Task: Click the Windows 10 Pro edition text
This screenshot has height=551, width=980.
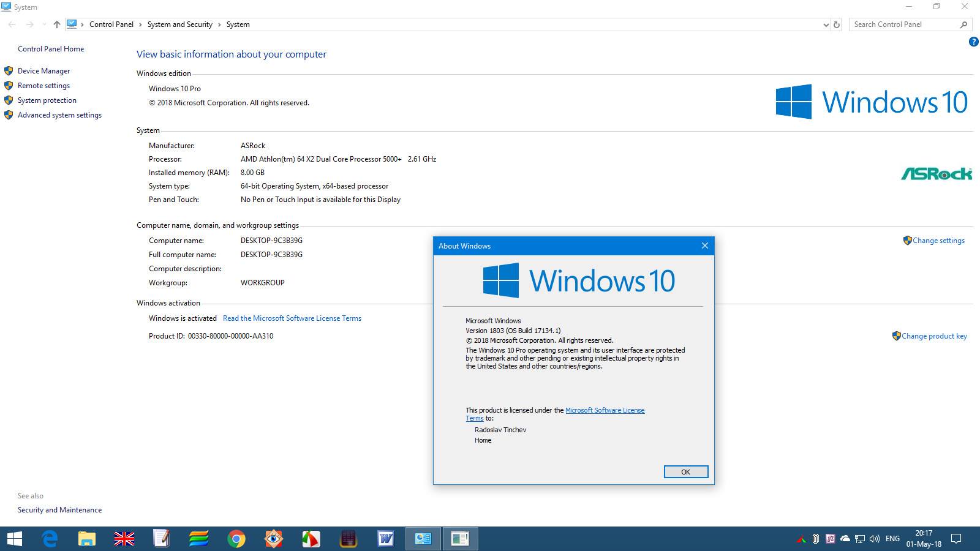Action: pyautogui.click(x=175, y=89)
